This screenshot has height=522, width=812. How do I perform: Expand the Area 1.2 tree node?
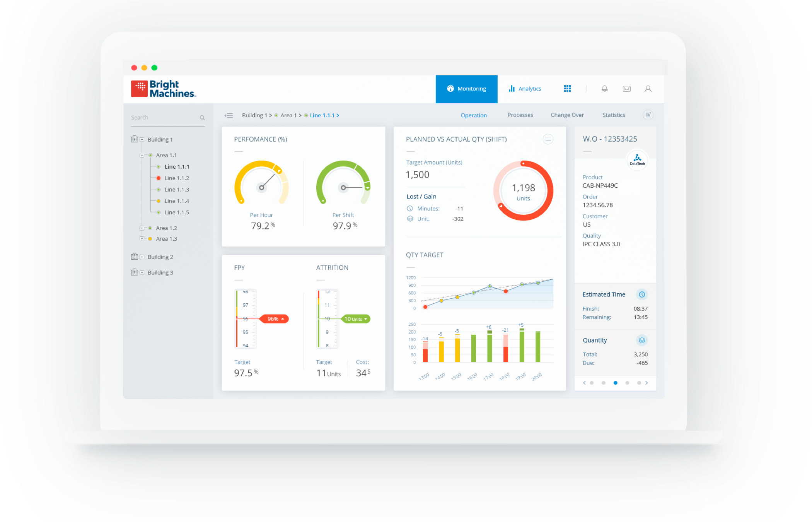142,228
